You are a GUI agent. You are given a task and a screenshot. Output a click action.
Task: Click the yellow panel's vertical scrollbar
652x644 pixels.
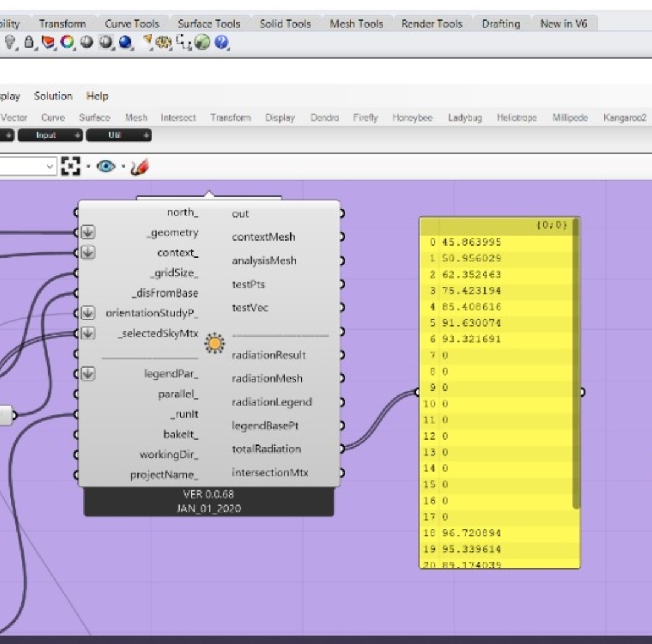point(576,363)
